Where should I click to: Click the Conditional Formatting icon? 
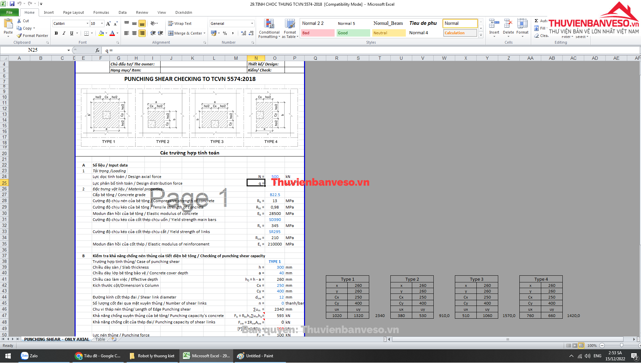pyautogui.click(x=269, y=25)
